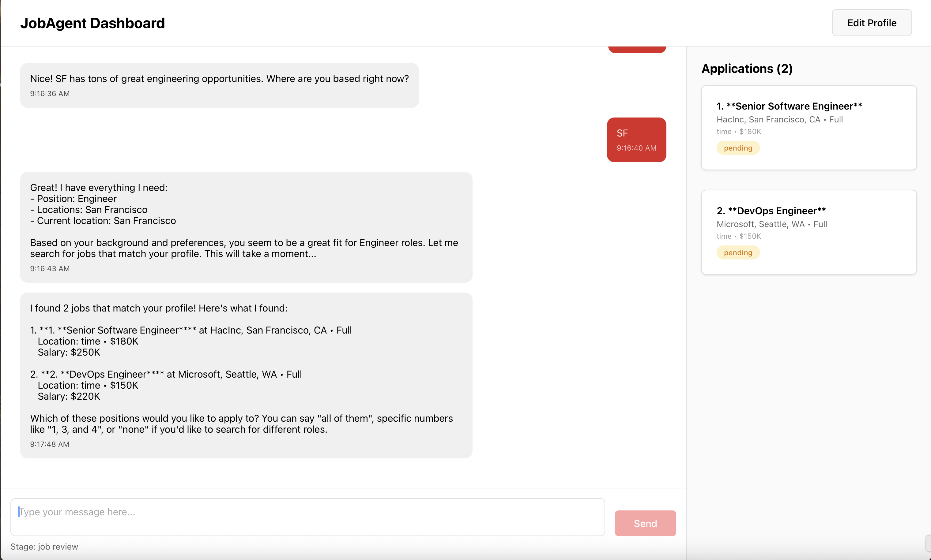Viewport: 931px width, 560px height.
Task: Click 'Microsoft, Seattle, WA' text in card
Action: tap(760, 224)
